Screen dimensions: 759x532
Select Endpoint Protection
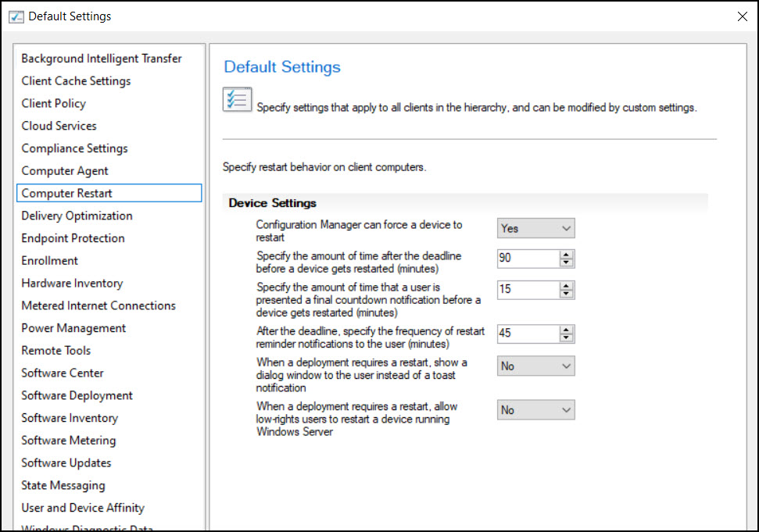(x=73, y=238)
